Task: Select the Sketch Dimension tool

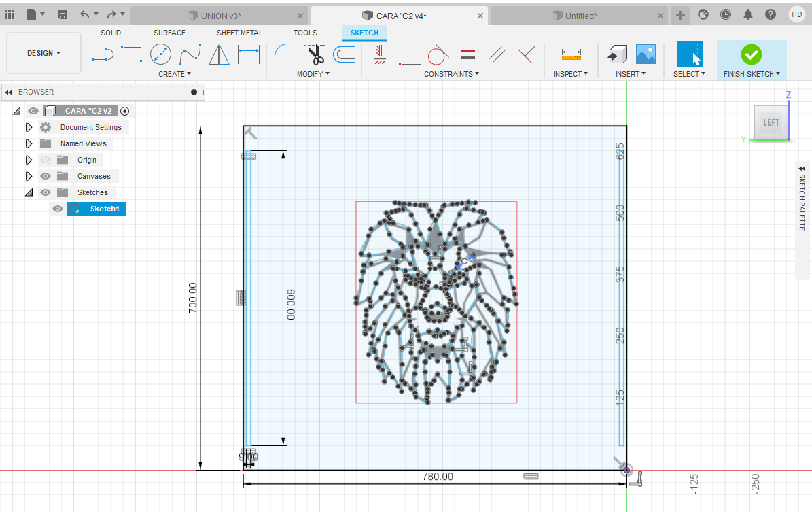Action: [x=249, y=54]
